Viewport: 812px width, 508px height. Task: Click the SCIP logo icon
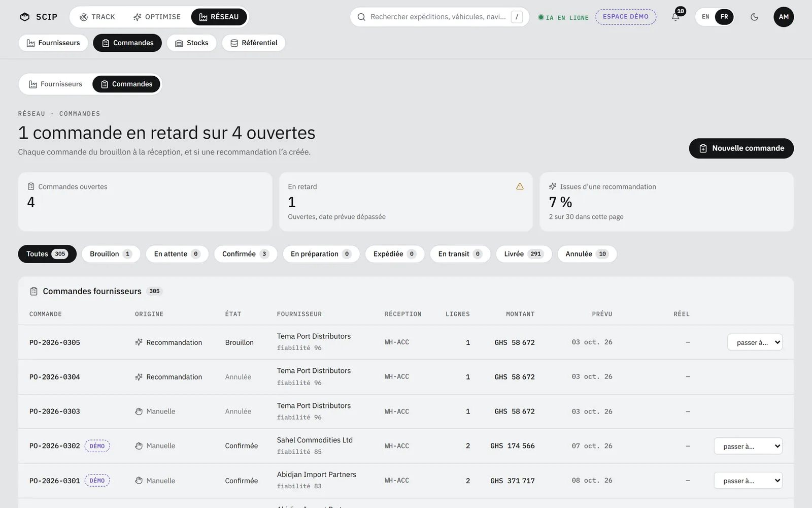point(24,17)
